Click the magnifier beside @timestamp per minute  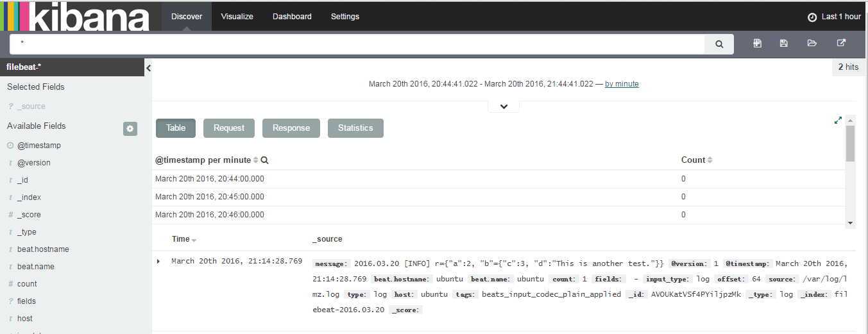(x=264, y=160)
